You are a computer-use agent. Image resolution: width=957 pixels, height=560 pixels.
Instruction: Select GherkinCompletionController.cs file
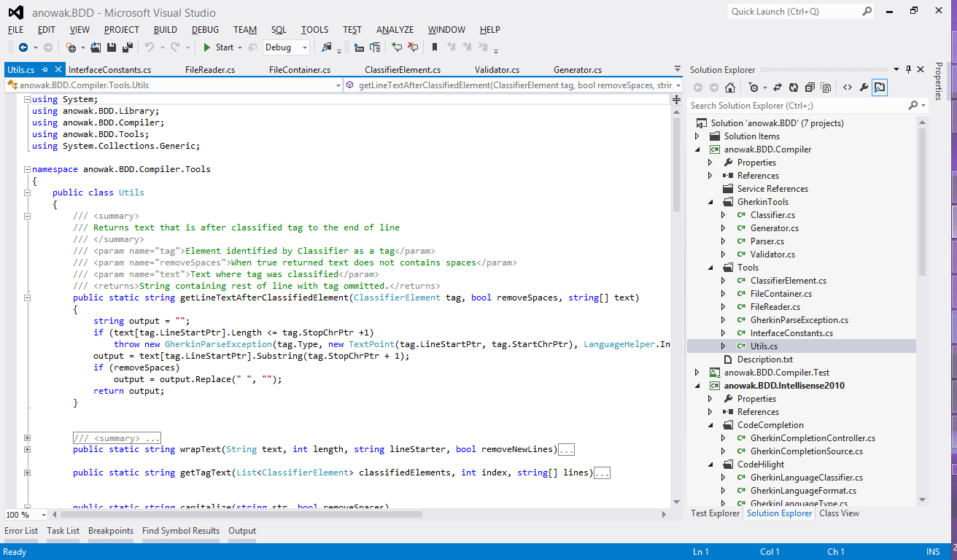click(x=813, y=438)
